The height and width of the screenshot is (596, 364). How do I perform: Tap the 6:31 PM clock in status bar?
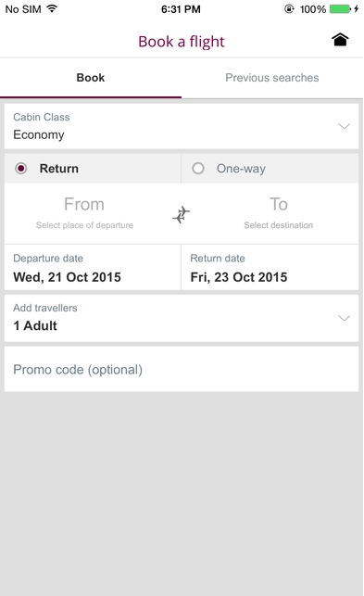(181, 9)
